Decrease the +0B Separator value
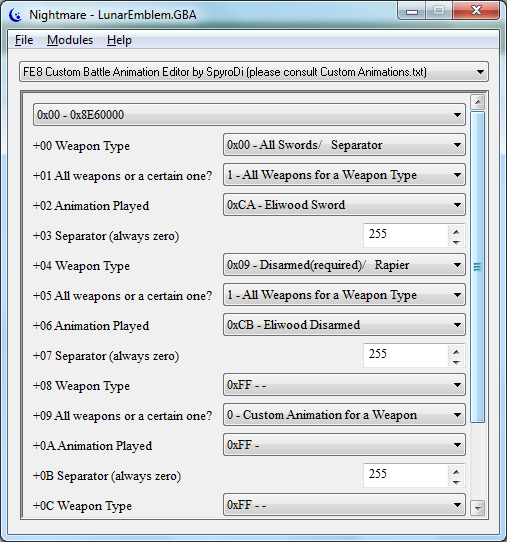The height and width of the screenshot is (542, 507). (x=457, y=482)
